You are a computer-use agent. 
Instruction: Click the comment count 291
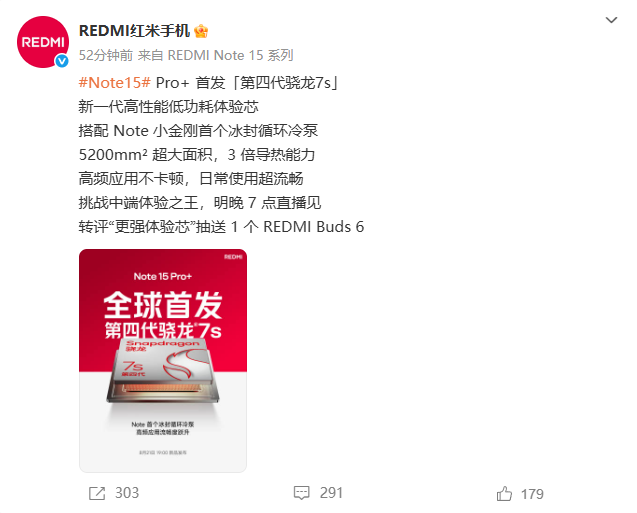[x=331, y=493]
